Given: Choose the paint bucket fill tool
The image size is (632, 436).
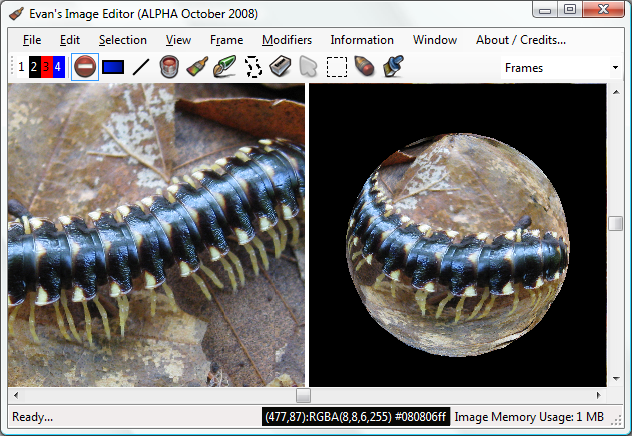Looking at the screenshot, I should tap(169, 66).
